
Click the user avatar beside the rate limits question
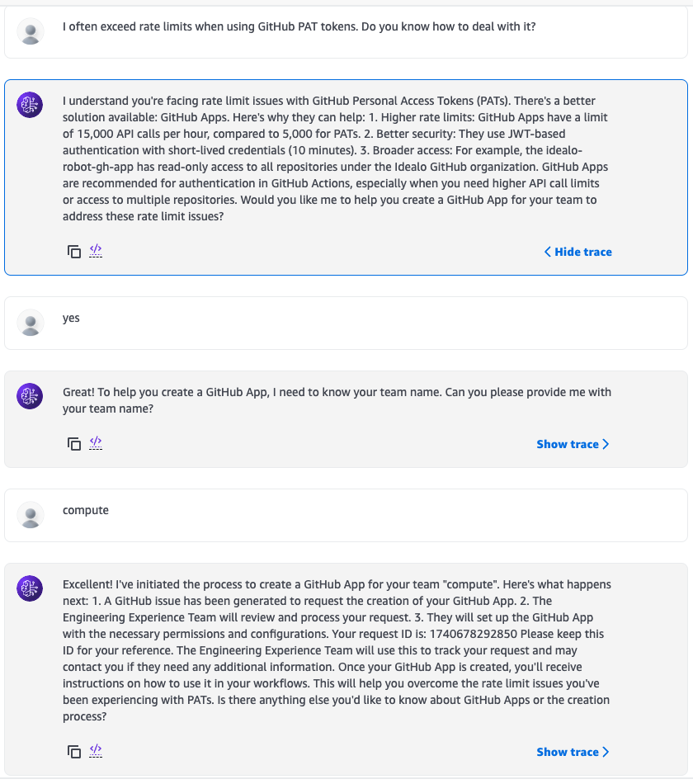(x=31, y=31)
